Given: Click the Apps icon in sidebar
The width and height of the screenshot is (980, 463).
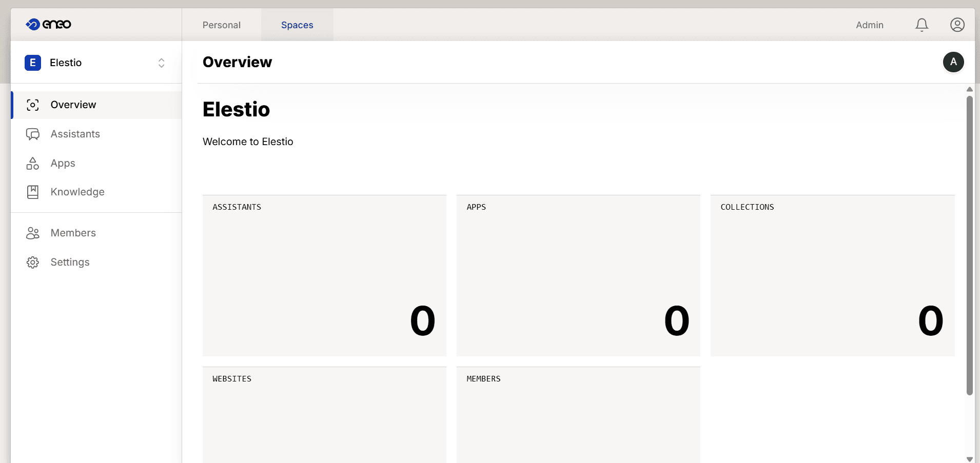Looking at the screenshot, I should (x=32, y=163).
